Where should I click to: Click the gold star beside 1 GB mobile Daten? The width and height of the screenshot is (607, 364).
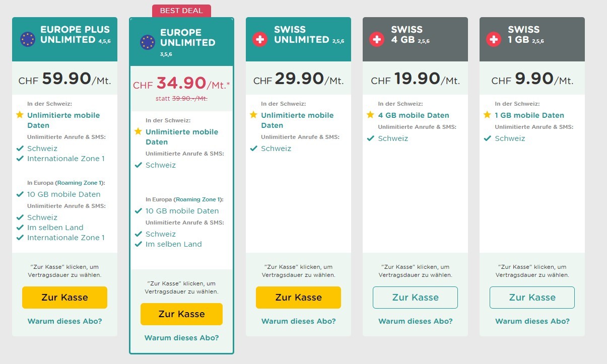pyautogui.click(x=487, y=115)
